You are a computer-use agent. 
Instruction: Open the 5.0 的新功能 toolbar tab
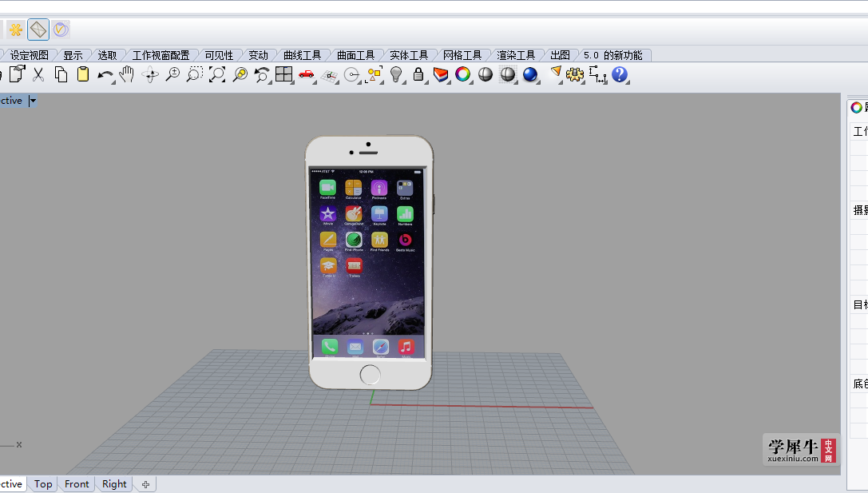point(612,55)
